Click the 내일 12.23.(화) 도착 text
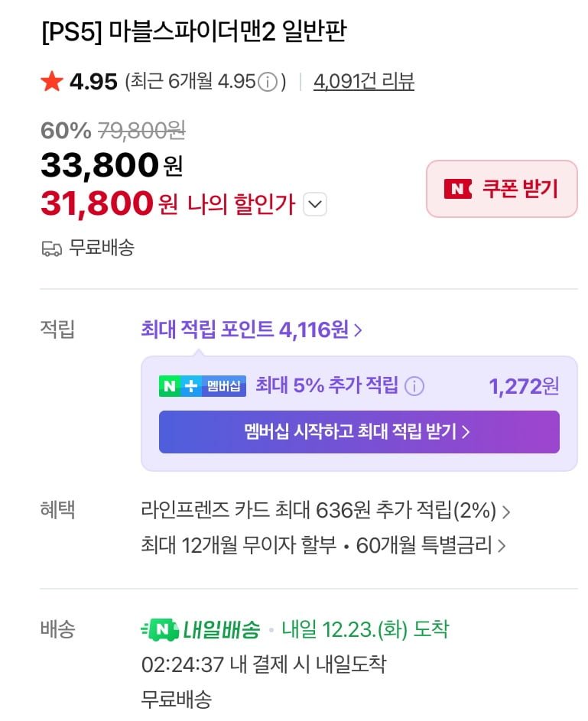This screenshot has width=588, height=721. (365, 630)
